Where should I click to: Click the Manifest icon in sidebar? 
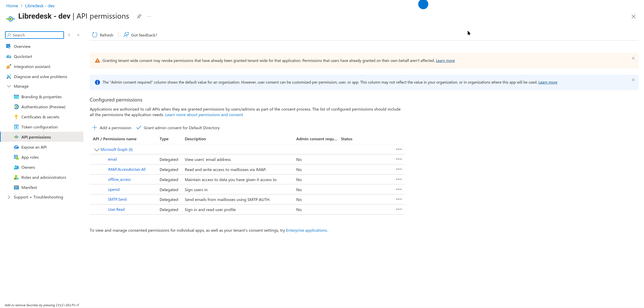tap(16, 187)
